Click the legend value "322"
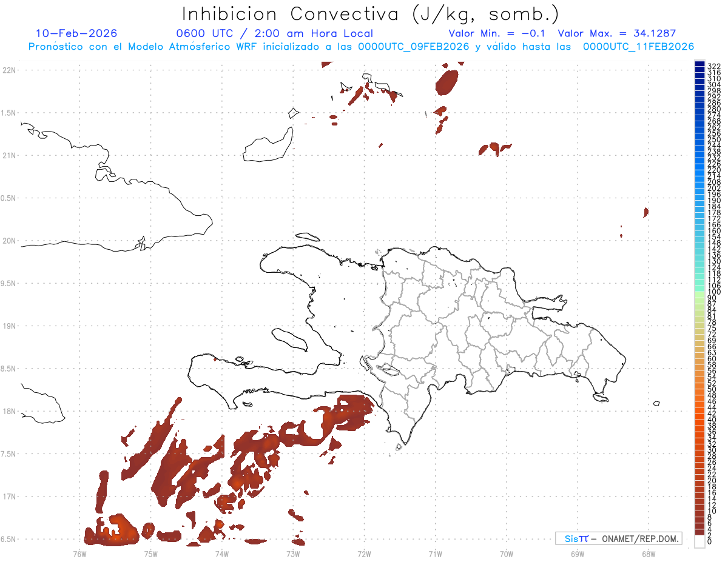This screenshot has height=562, width=728. point(713,65)
